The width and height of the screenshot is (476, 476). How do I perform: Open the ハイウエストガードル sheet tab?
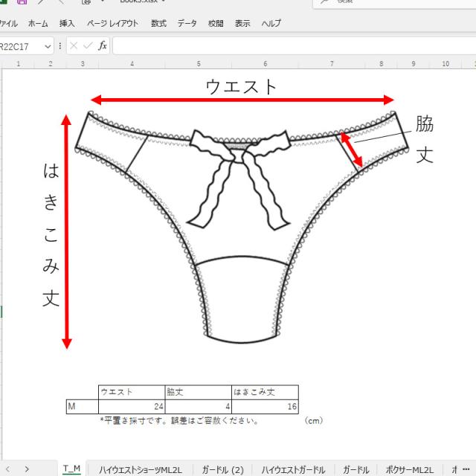(x=293, y=469)
